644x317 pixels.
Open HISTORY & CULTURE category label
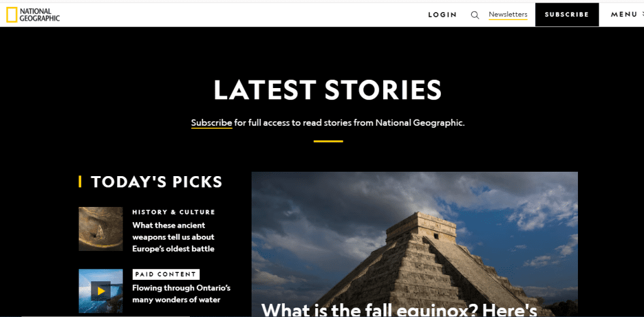tap(174, 213)
